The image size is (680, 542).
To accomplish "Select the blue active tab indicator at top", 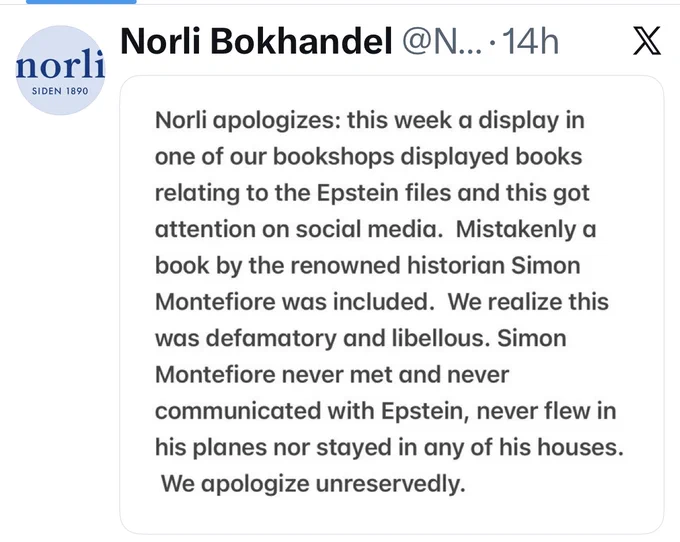I will (x=81, y=2).
